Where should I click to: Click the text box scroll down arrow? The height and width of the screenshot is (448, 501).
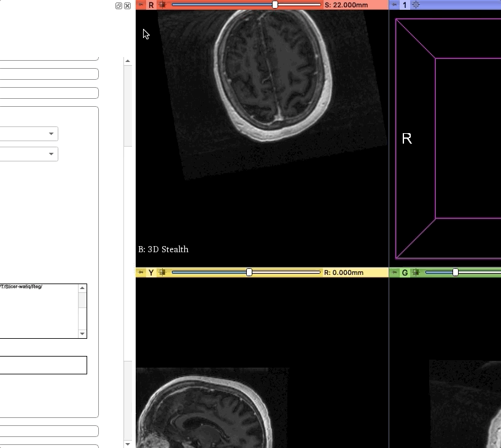(x=82, y=334)
